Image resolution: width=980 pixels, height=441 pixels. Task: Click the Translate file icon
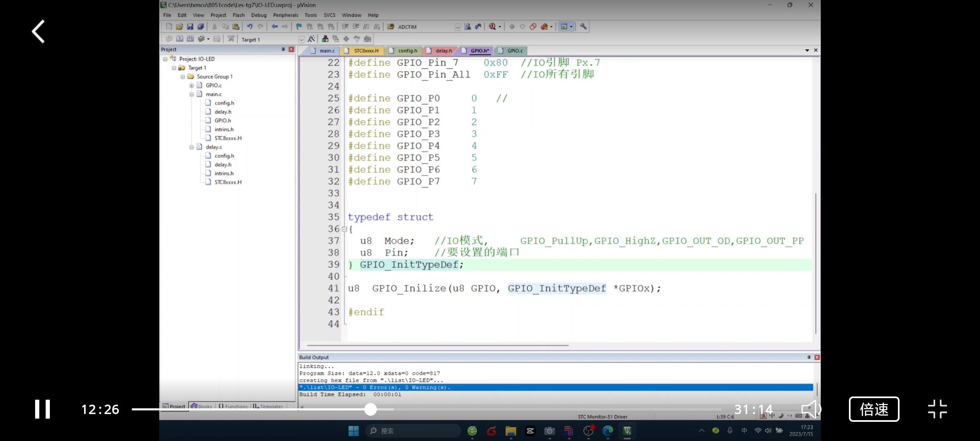[169, 39]
